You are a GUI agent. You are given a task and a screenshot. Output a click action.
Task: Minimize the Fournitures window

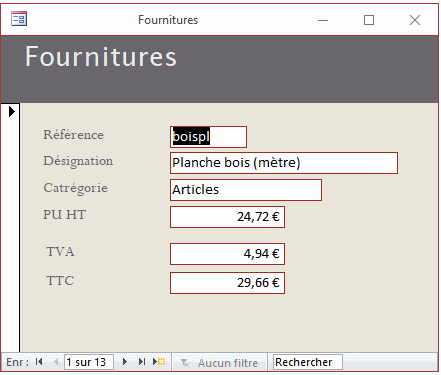(323, 20)
